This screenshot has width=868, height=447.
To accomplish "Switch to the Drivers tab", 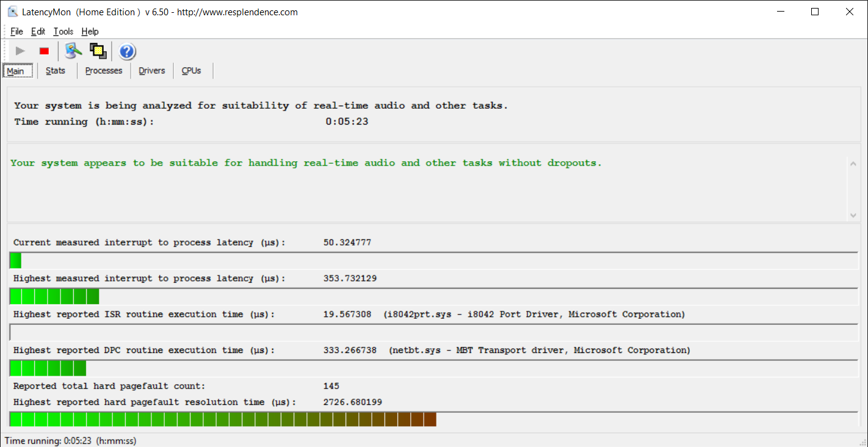I will coord(152,71).
